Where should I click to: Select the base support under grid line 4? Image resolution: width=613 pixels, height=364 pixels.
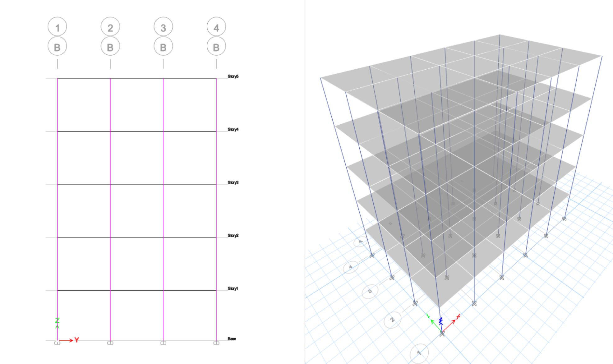click(216, 343)
